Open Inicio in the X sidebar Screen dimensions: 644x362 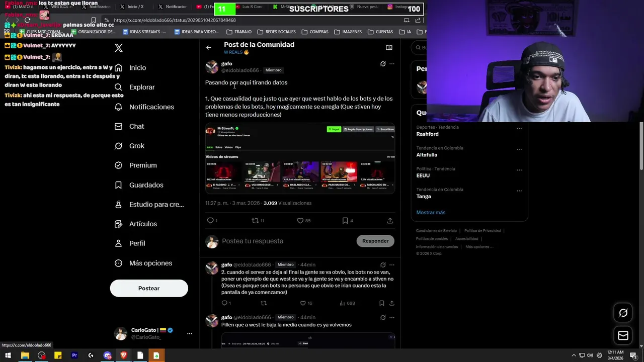(x=130, y=68)
